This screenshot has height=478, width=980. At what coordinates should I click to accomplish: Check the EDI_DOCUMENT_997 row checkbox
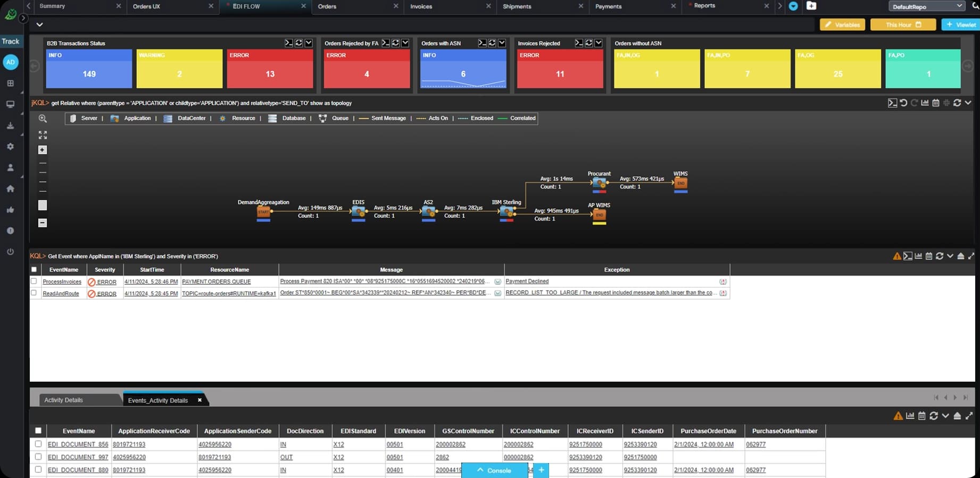38,456
